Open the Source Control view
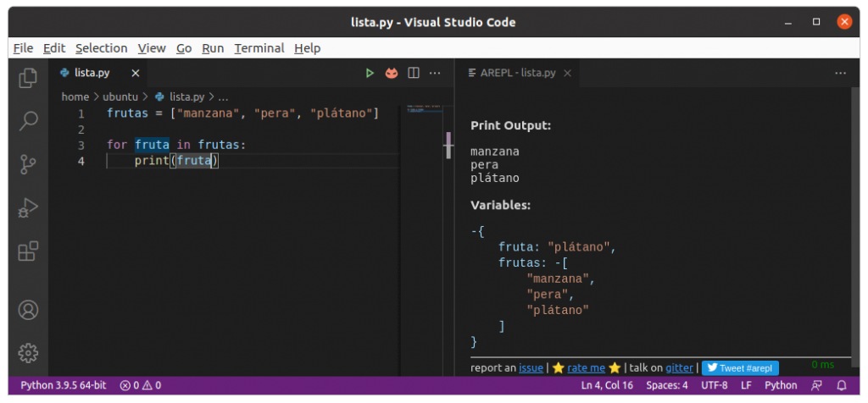The height and width of the screenshot is (403, 868). 28,164
